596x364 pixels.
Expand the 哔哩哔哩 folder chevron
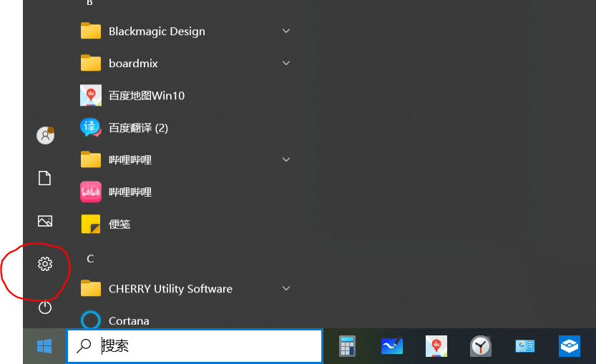286,159
